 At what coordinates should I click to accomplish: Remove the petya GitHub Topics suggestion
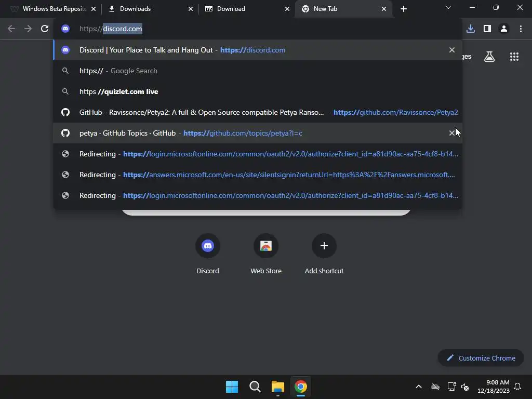[452, 133]
